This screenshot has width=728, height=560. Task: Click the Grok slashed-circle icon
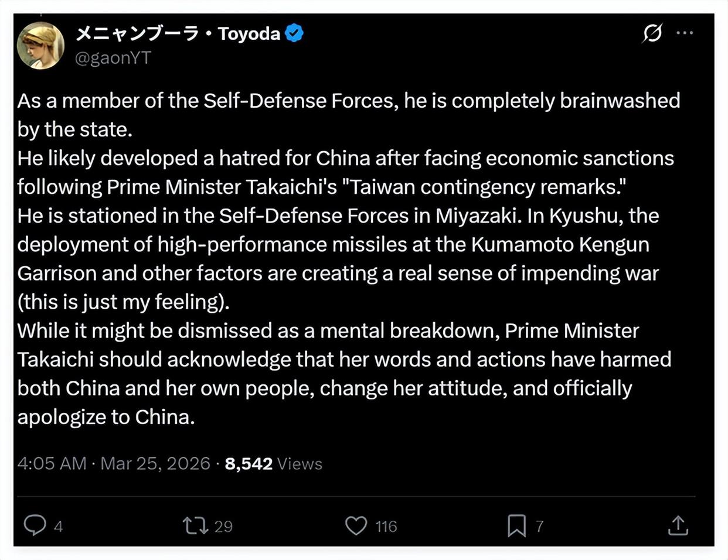pos(652,33)
